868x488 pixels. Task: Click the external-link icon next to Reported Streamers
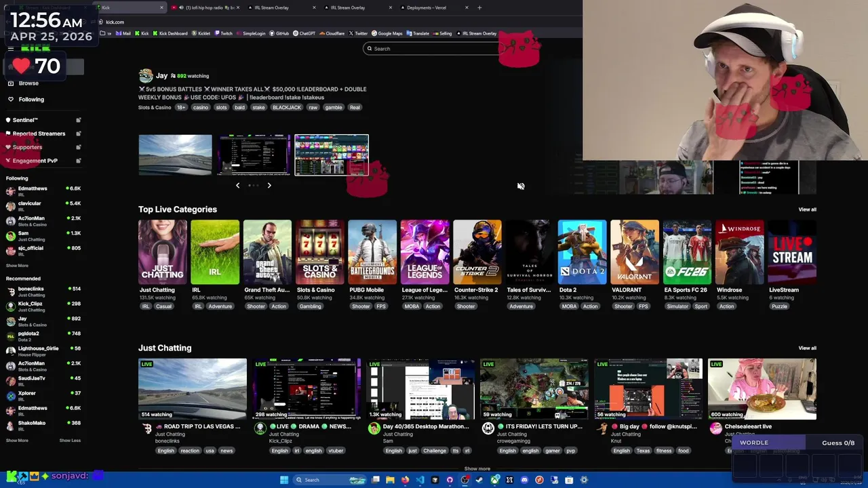[x=79, y=134]
